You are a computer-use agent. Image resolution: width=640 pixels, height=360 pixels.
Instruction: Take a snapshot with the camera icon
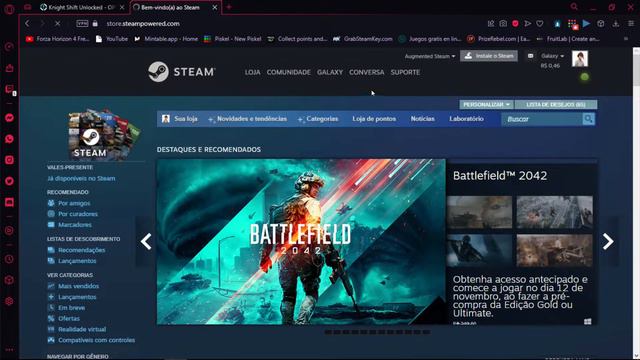point(503,24)
